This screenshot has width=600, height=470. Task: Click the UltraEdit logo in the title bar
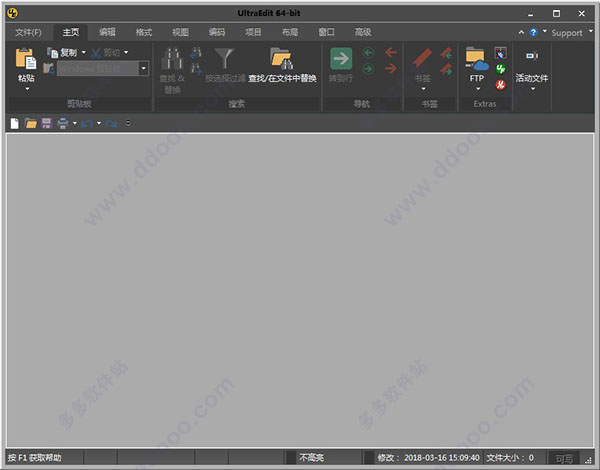point(13,13)
